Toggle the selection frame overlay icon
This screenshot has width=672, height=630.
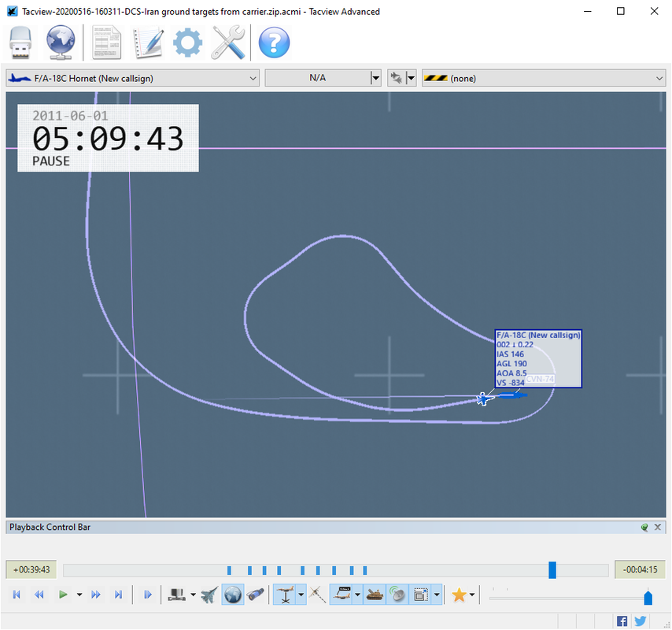coord(421,595)
